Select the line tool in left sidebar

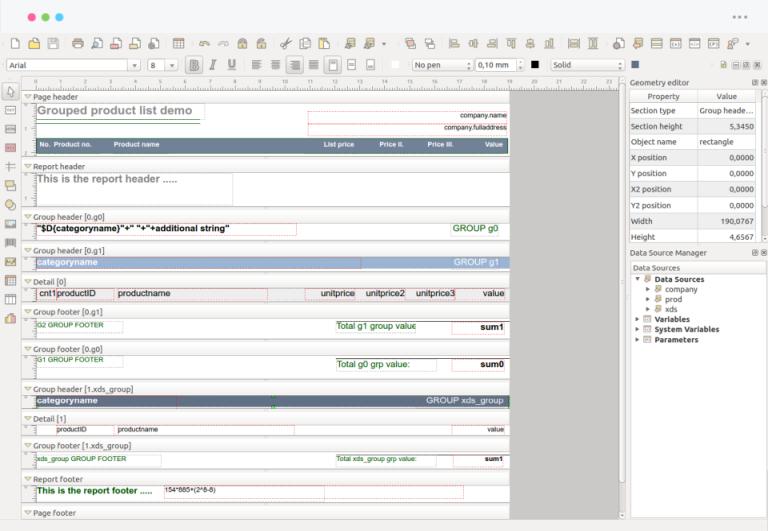click(10, 166)
